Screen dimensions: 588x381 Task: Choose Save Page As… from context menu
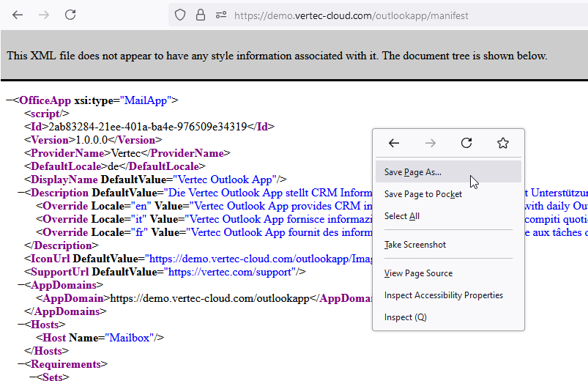pyautogui.click(x=413, y=172)
